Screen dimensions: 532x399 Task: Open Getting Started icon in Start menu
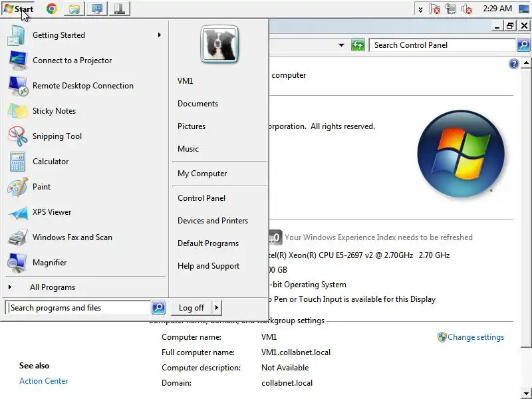(x=16, y=35)
